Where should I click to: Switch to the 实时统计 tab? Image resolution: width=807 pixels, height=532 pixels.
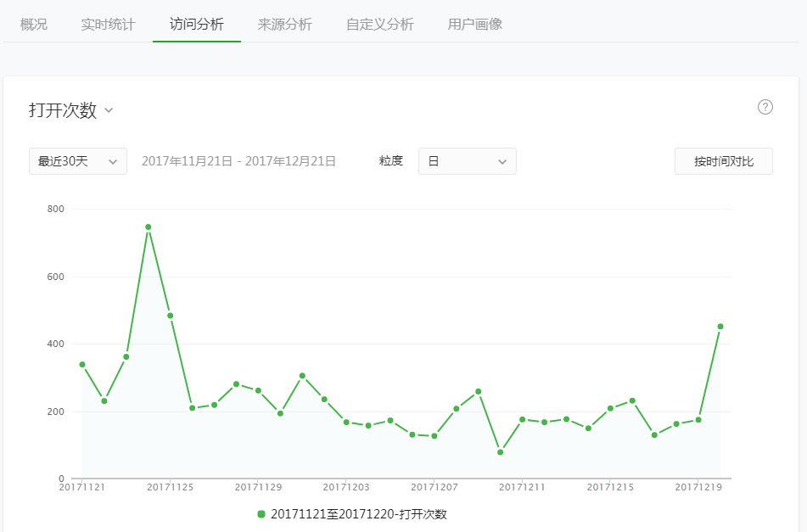pyautogui.click(x=108, y=24)
